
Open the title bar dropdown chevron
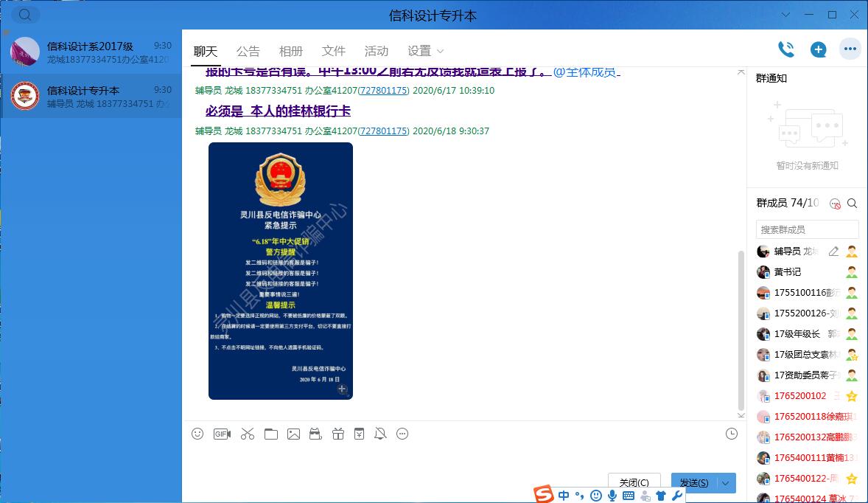pos(785,15)
